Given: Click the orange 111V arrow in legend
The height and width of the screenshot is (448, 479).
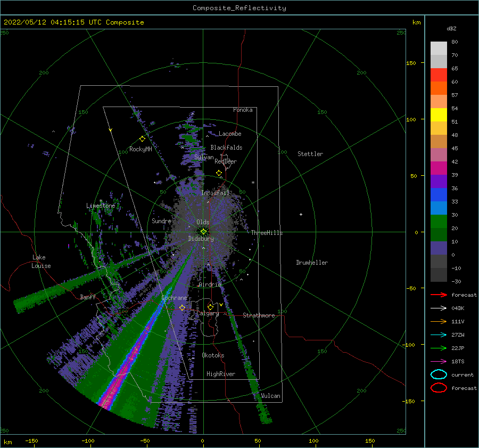Looking at the screenshot, I should click(439, 321).
